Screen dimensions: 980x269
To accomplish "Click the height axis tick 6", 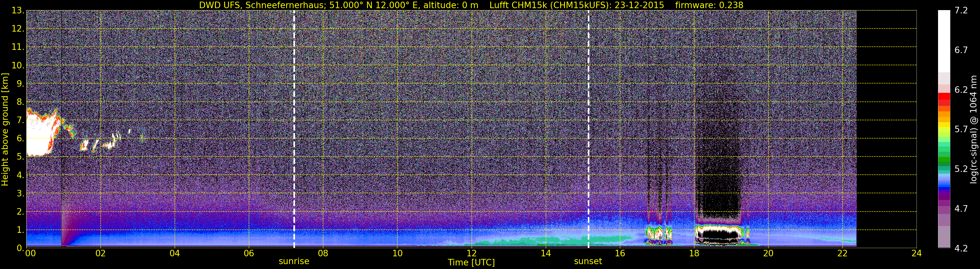I will click(20, 139).
